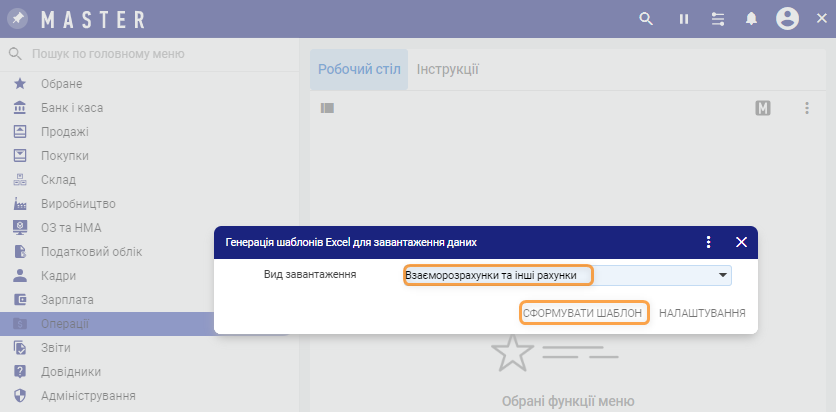Click the НАЛАШТУВАННЯ button
Viewport: 836px width, 412px height.
coord(702,313)
